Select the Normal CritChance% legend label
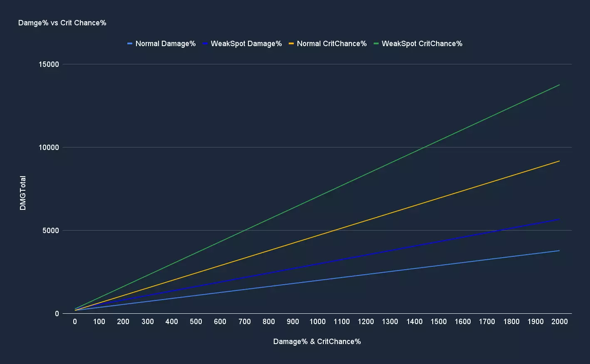The width and height of the screenshot is (590, 364). coord(332,44)
